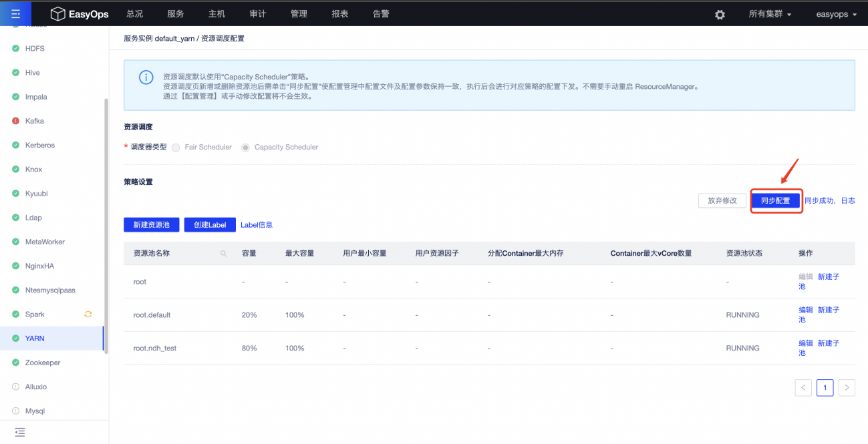Image resolution: width=868 pixels, height=444 pixels.
Task: Open Zookeeper in the service sidebar
Action: tap(43, 363)
